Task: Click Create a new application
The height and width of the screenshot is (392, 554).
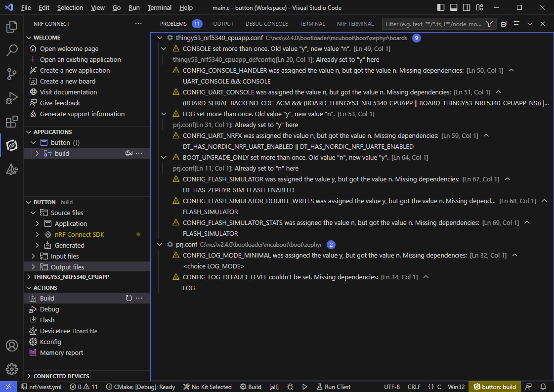Action: (x=75, y=70)
